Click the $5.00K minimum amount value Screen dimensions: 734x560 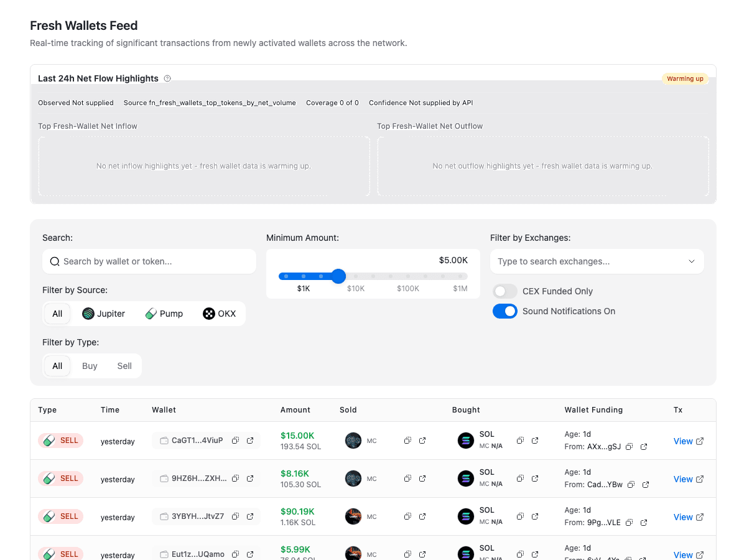click(x=453, y=260)
